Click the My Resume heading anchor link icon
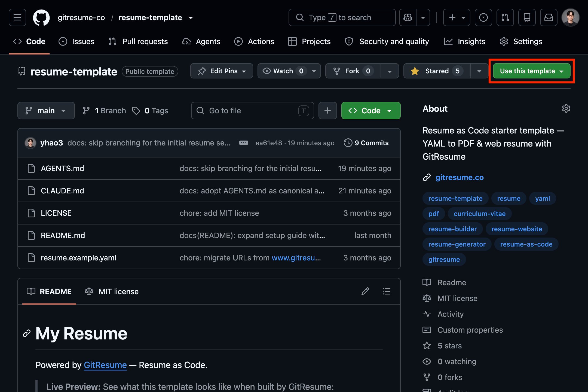 [26, 333]
